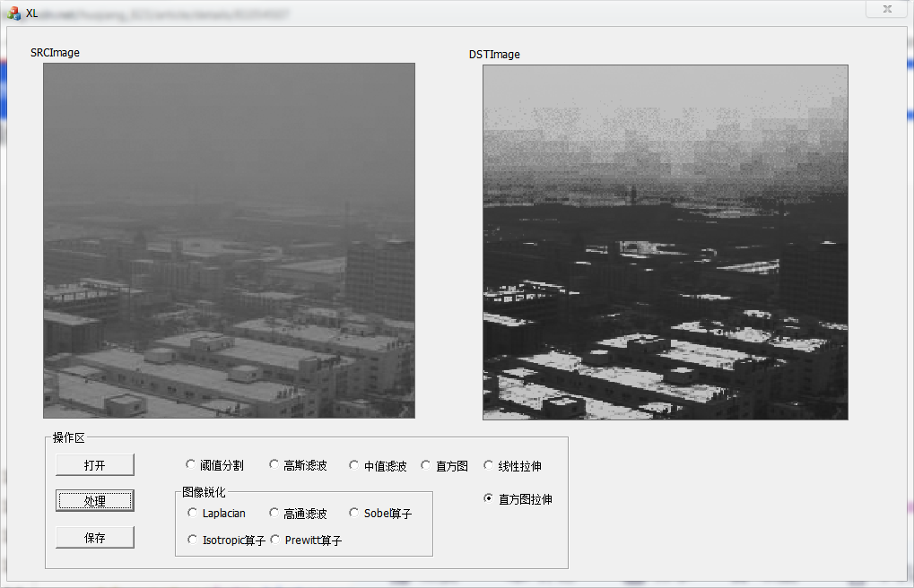Click the 操作区 group label
This screenshot has height=588, width=914.
pyautogui.click(x=68, y=437)
